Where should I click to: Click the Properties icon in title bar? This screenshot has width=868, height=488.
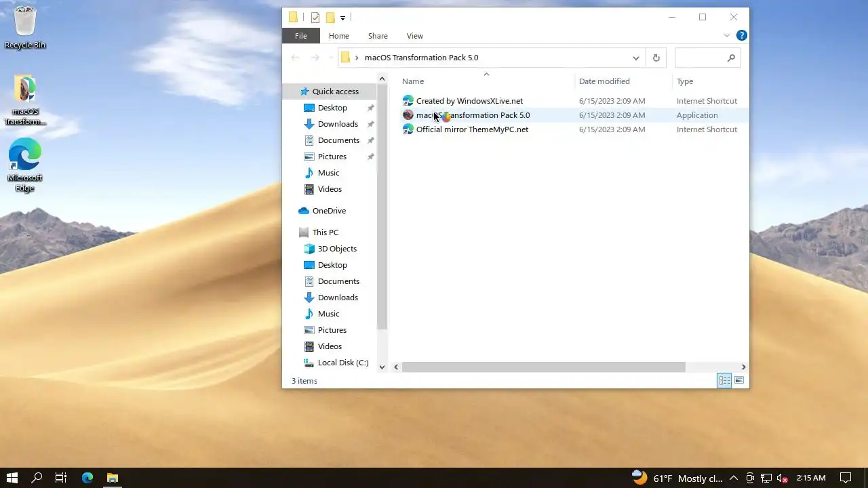tap(315, 18)
